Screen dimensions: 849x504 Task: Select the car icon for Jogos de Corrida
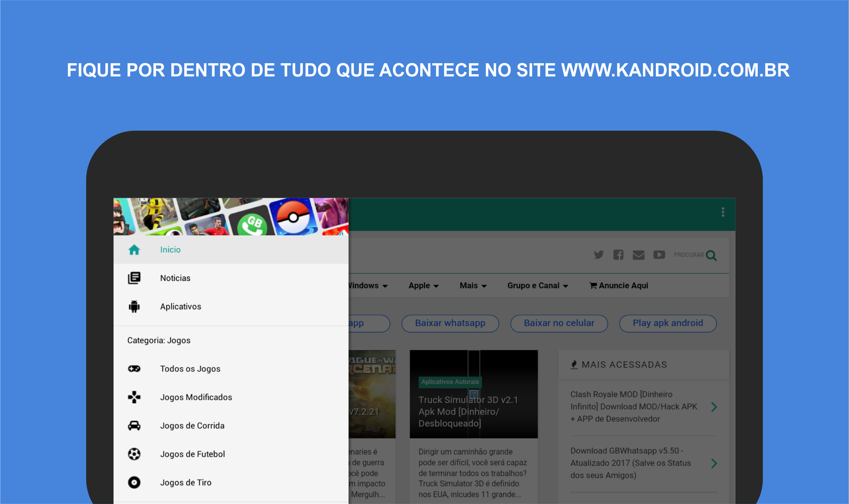[x=134, y=426]
